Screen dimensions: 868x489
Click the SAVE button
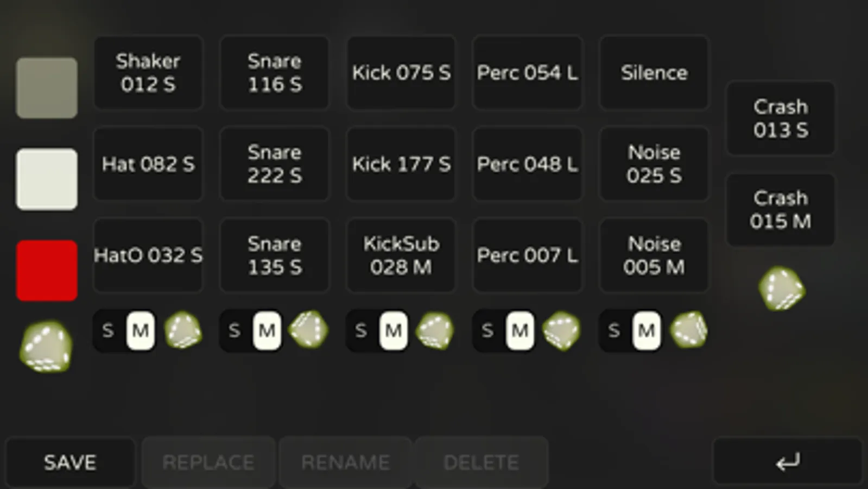(70, 462)
